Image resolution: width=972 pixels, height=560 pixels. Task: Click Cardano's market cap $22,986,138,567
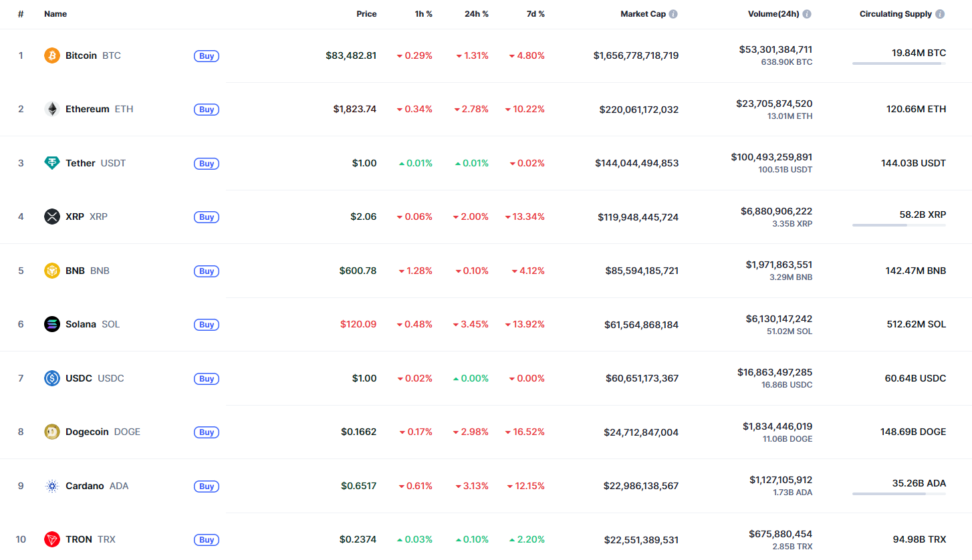(641, 486)
